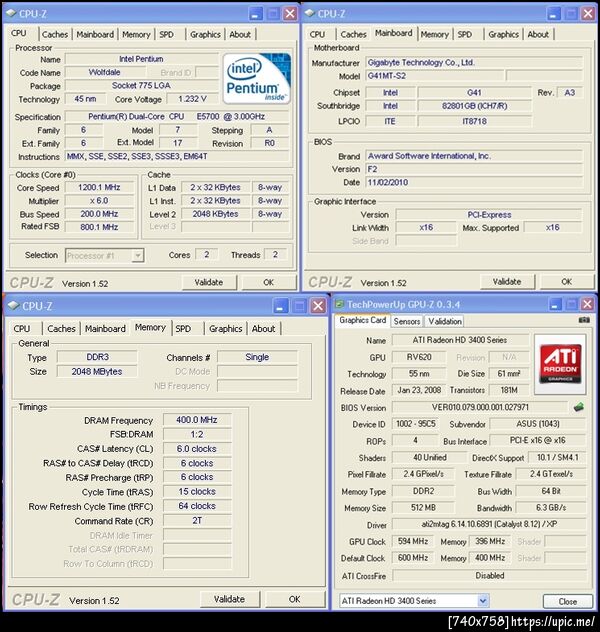Click OK in the Mainboard window
This screenshot has width=600, height=632.
[567, 281]
